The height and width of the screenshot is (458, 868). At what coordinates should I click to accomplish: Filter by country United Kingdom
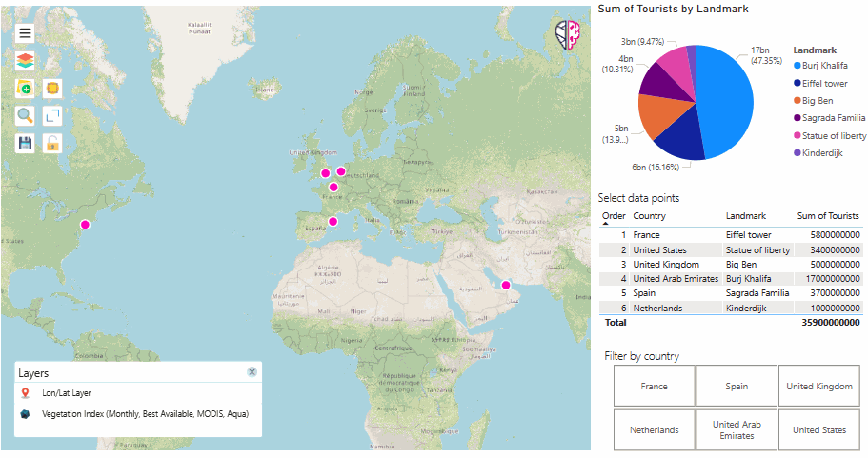819,386
